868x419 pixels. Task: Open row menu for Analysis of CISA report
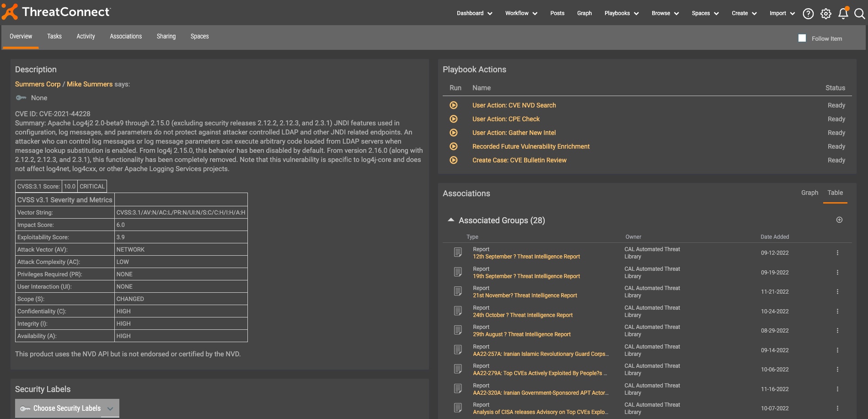tap(837, 408)
